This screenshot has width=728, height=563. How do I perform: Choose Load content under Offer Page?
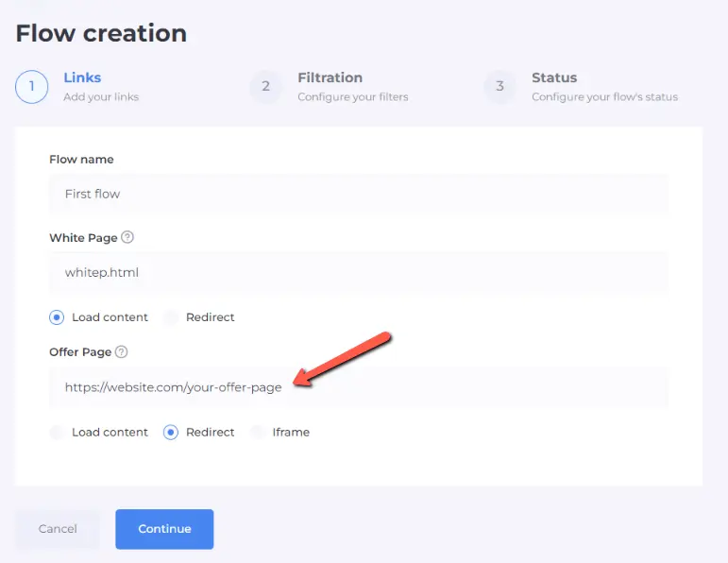pos(58,432)
